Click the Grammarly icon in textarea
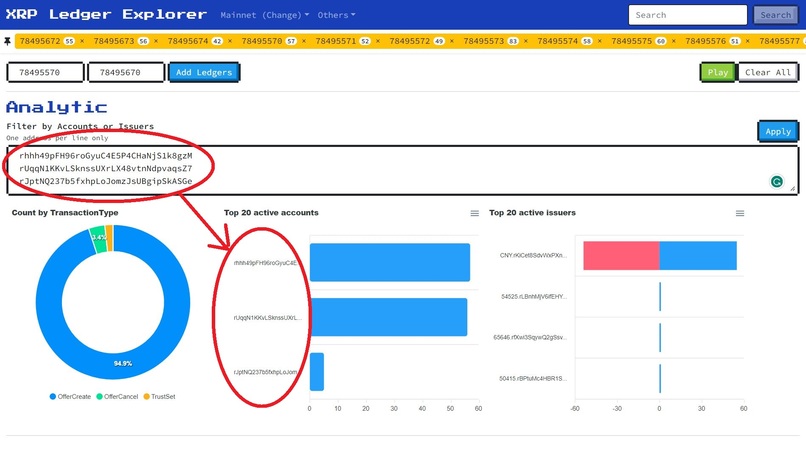The image size is (806, 457). (x=777, y=181)
